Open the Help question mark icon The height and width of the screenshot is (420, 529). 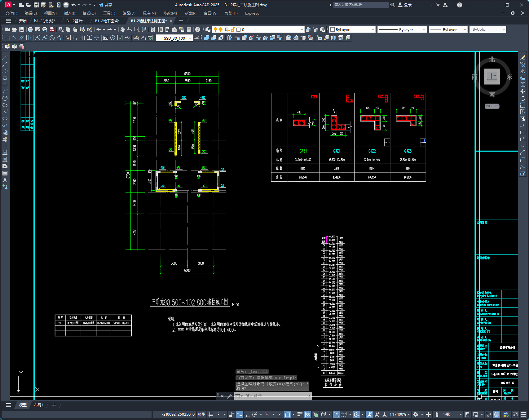pyautogui.click(x=197, y=29)
